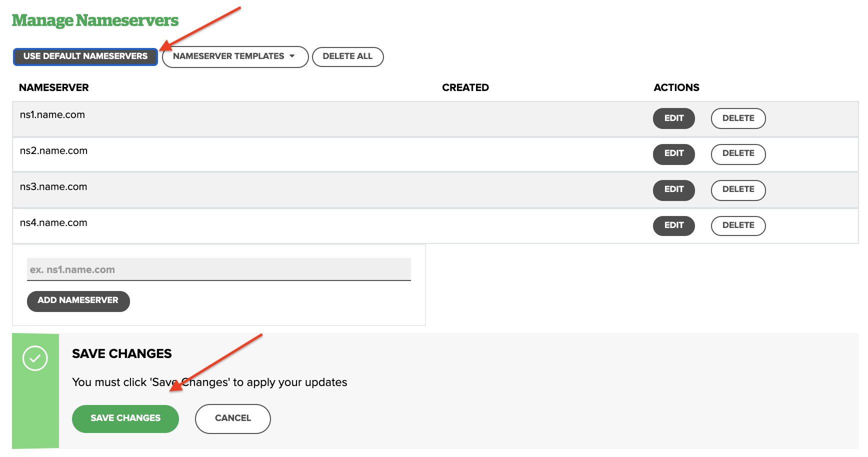The height and width of the screenshot is (457, 868).
Task: Focus the new nameserver input field
Action: 219,269
